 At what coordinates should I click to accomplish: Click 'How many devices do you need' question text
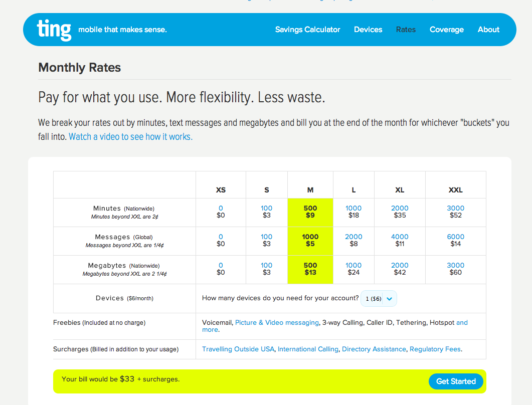coord(280,298)
